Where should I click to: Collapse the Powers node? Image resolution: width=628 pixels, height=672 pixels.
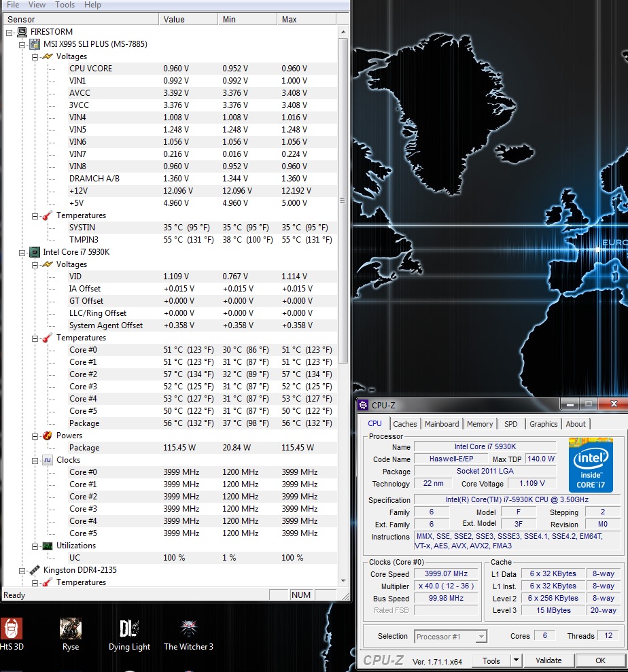(x=35, y=436)
